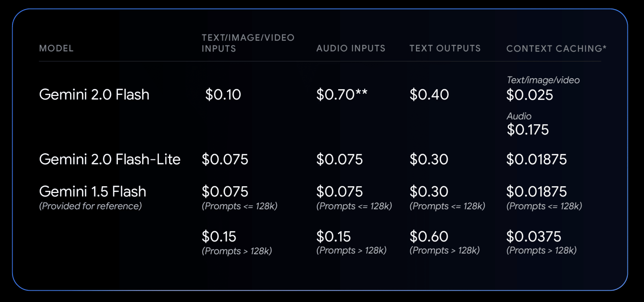Select the $0.10 input price
The width and height of the screenshot is (644, 302).
tap(223, 94)
